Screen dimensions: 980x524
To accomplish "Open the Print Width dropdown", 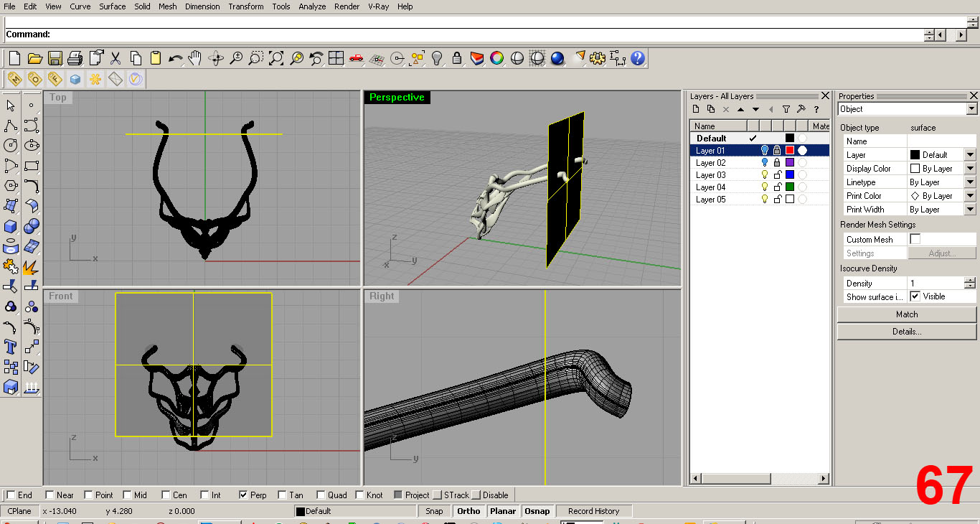I will (970, 210).
